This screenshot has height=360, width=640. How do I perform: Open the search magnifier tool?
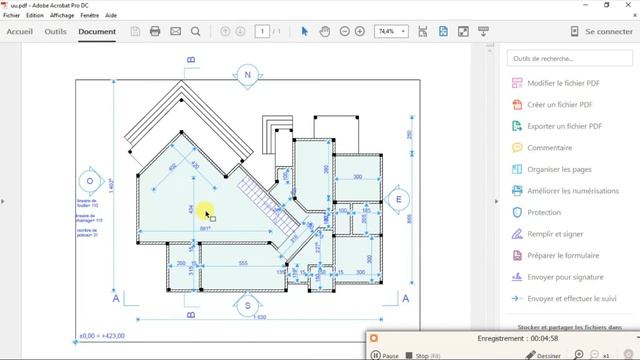pyautogui.click(x=196, y=31)
